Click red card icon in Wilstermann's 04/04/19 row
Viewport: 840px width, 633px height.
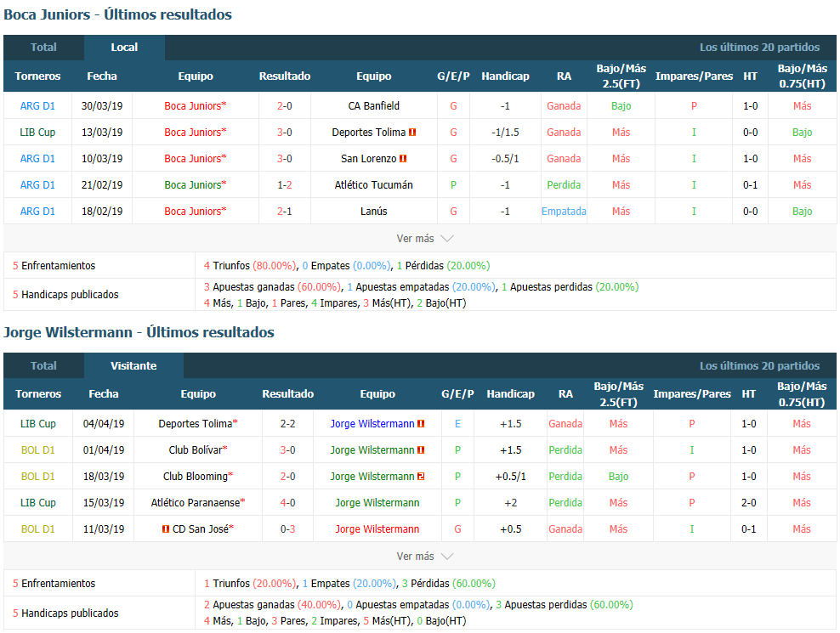pos(421,424)
